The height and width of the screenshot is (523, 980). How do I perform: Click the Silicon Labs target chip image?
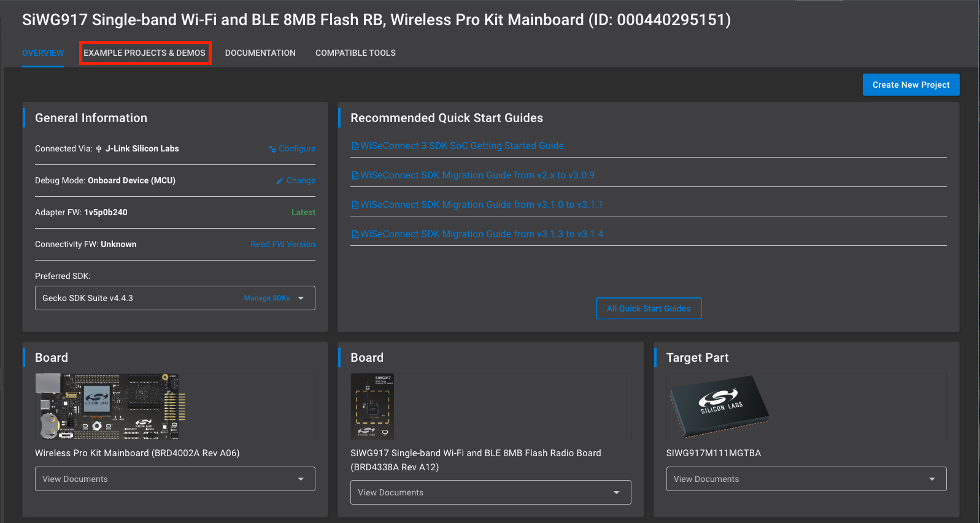(x=718, y=406)
